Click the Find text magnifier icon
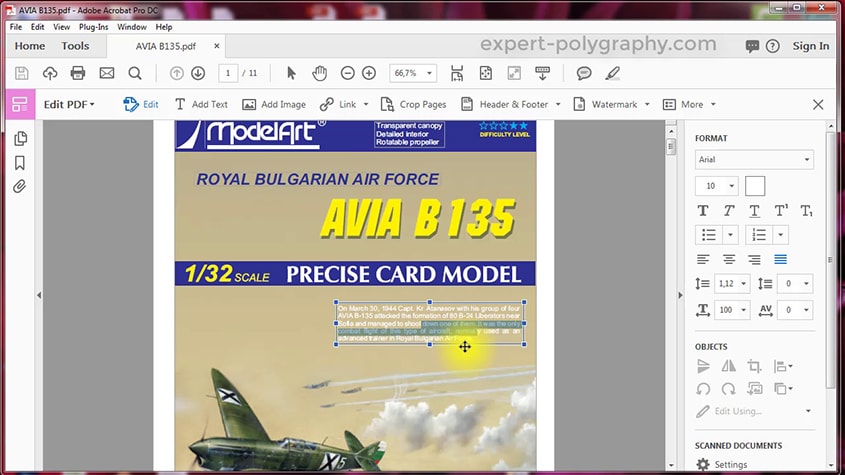Image resolution: width=845 pixels, height=475 pixels. click(135, 73)
